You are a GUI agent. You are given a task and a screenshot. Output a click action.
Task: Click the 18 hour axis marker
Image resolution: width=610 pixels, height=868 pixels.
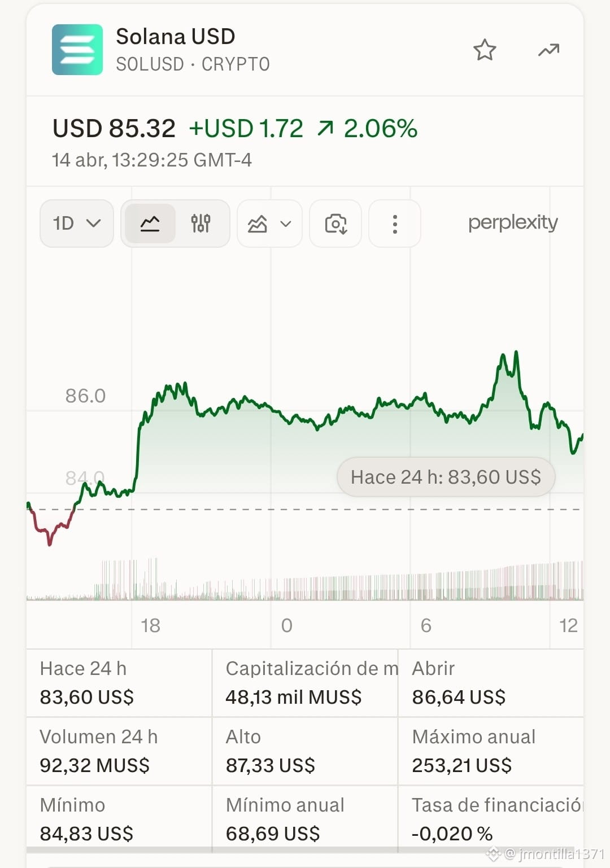[x=150, y=625]
